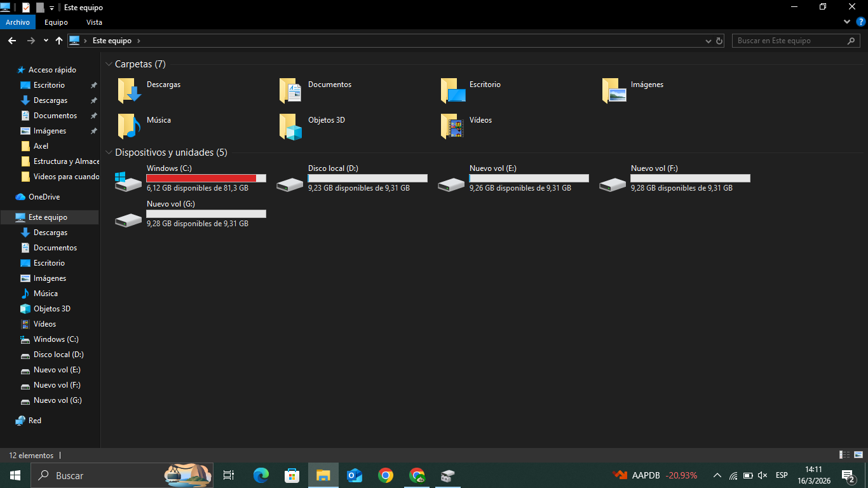Viewport: 868px width, 488px height.
Task: Toggle details view in status bar
Action: pyautogui.click(x=844, y=455)
